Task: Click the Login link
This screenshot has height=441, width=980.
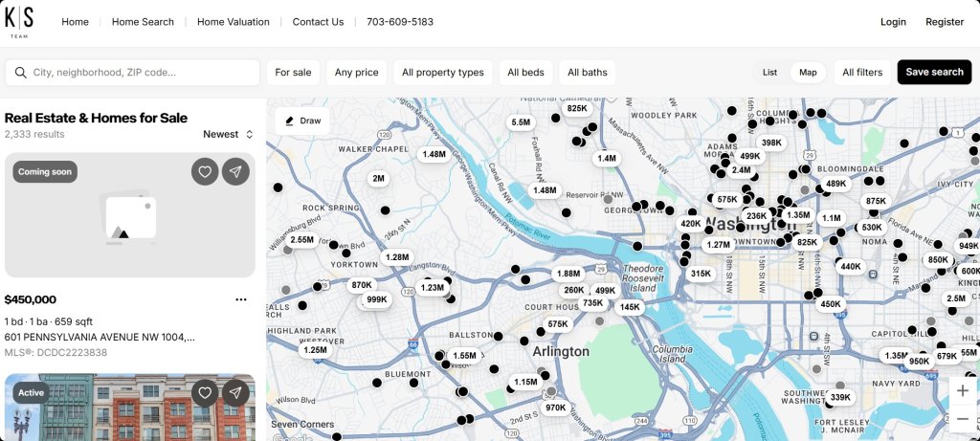Action: pyautogui.click(x=893, y=22)
